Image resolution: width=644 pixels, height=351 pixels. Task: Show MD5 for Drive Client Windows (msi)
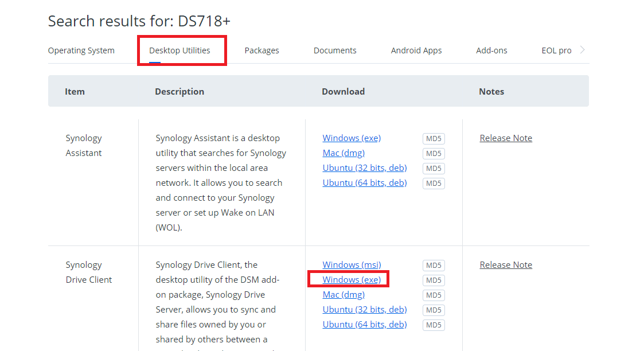click(434, 265)
